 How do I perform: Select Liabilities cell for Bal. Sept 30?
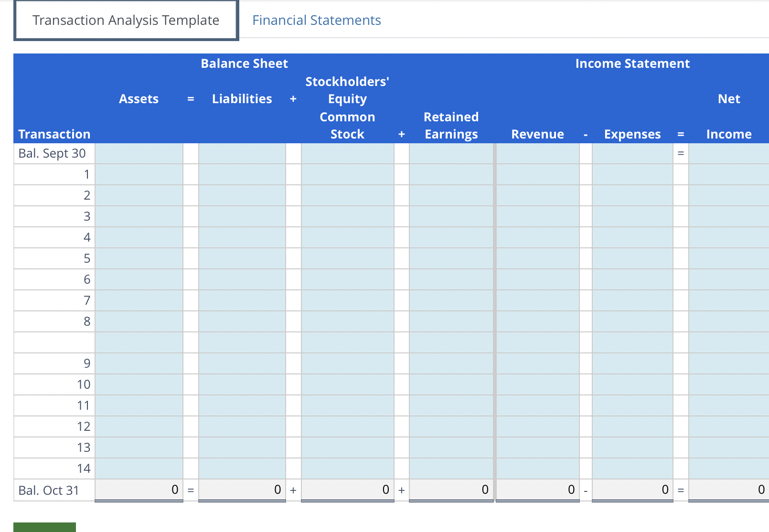coord(242,153)
